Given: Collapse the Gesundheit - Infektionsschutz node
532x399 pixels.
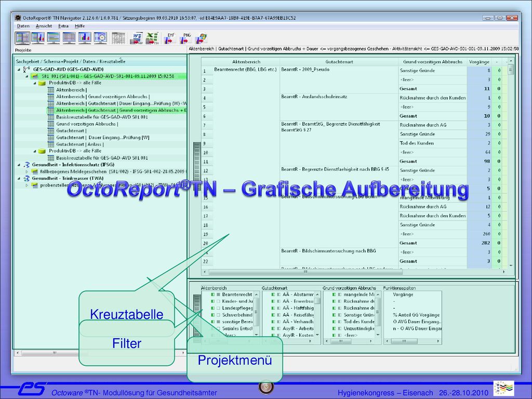Looking at the screenshot, I should pos(19,165).
